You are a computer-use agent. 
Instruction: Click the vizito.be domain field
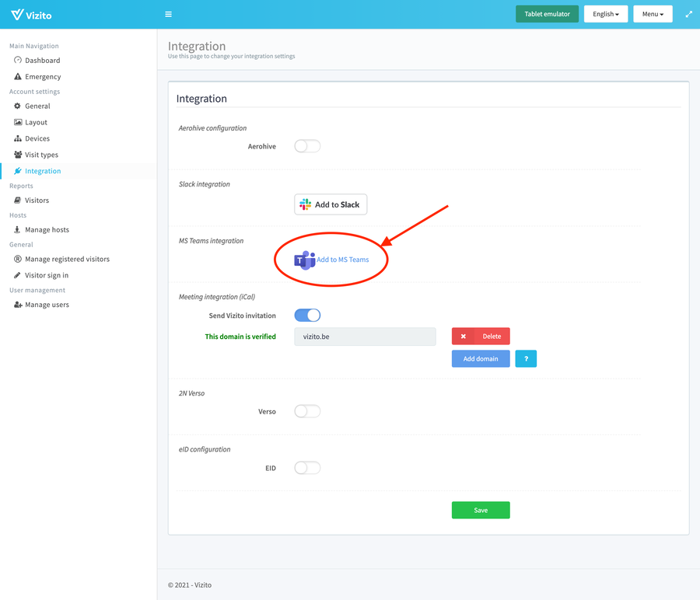(365, 337)
